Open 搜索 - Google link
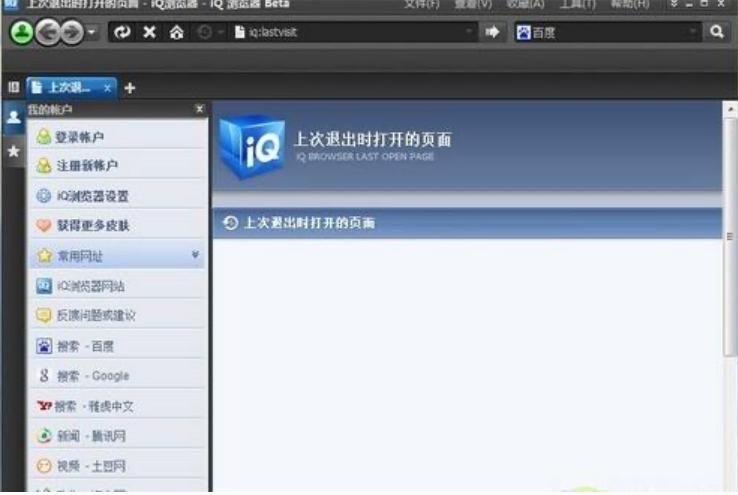Image resolution: width=738 pixels, height=495 pixels. click(118, 376)
